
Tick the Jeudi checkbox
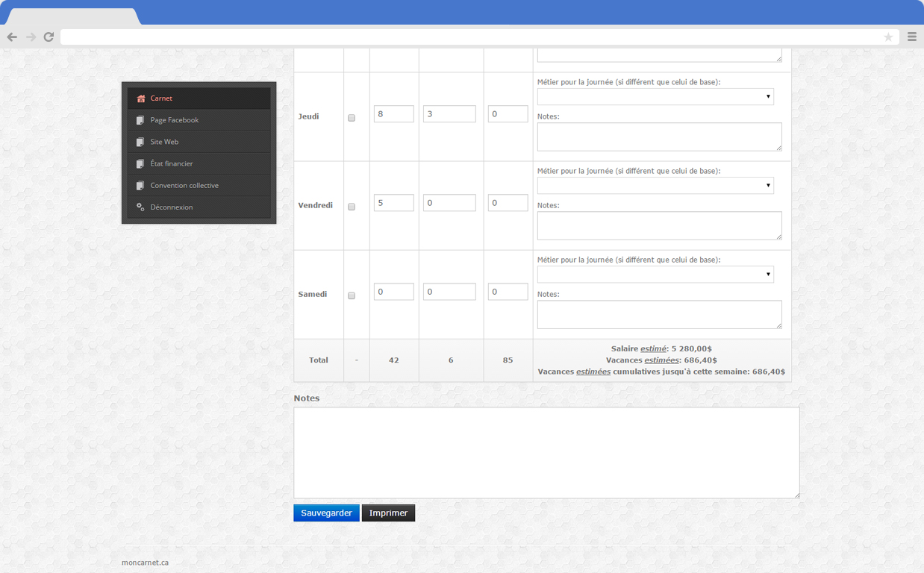[352, 118]
